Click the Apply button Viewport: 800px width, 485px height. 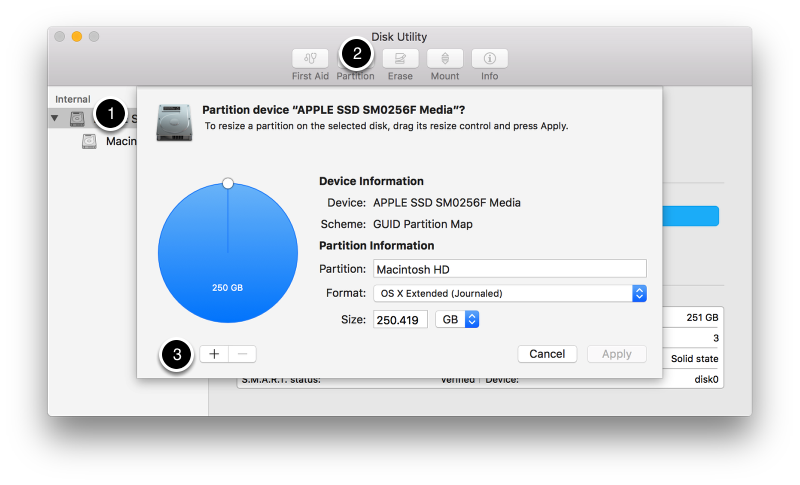pos(617,354)
